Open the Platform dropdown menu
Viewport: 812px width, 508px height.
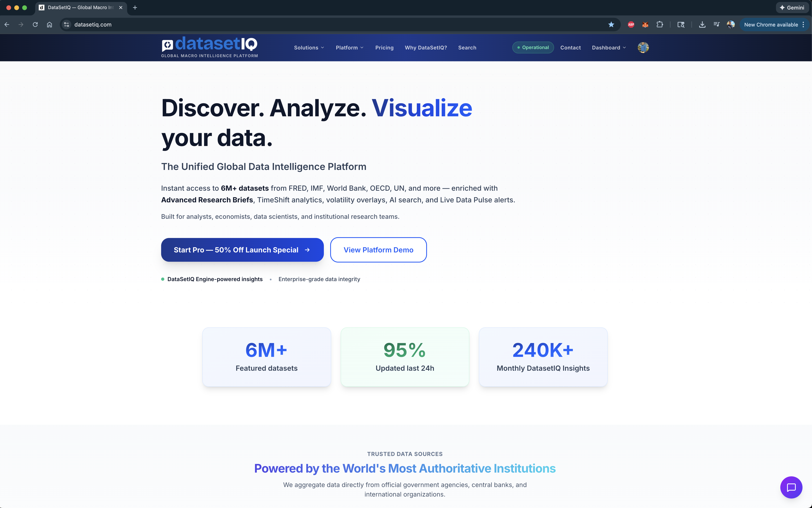point(349,47)
